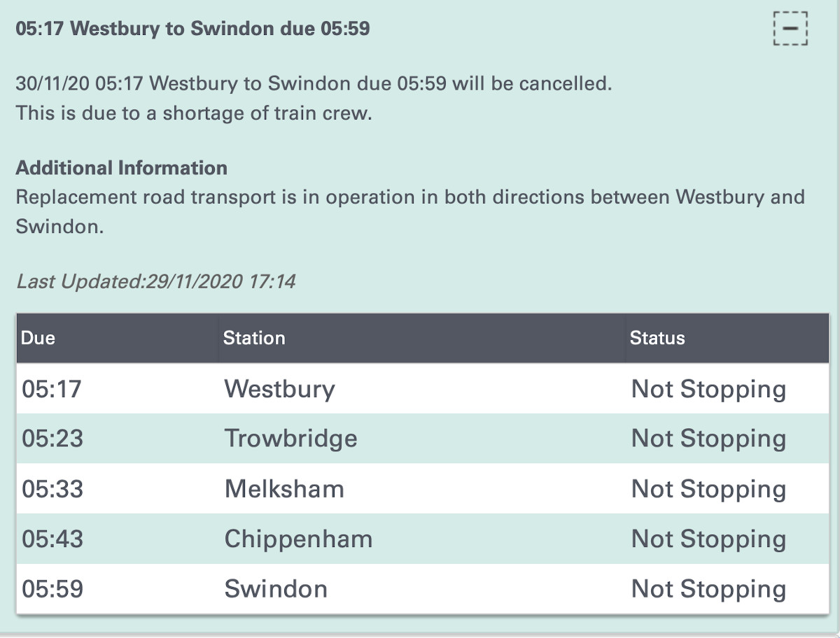
Task: Click the Not Stopping status for Melksham
Action: tap(708, 489)
